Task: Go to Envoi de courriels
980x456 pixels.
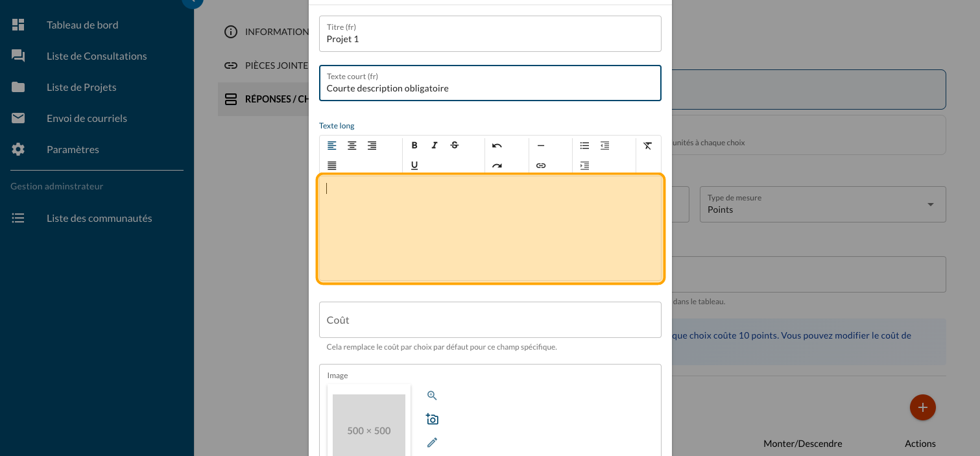Action: (87, 118)
